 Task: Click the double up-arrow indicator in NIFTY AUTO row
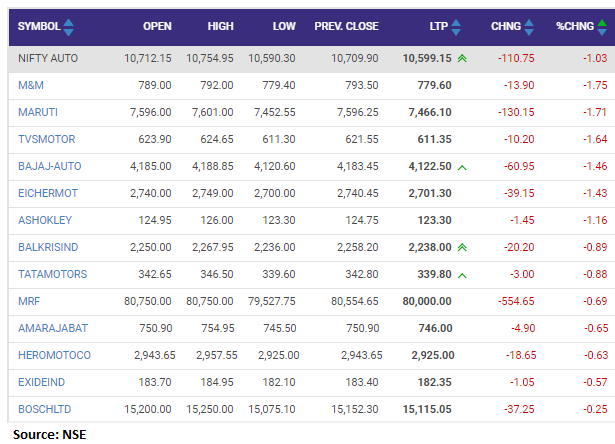(462, 59)
